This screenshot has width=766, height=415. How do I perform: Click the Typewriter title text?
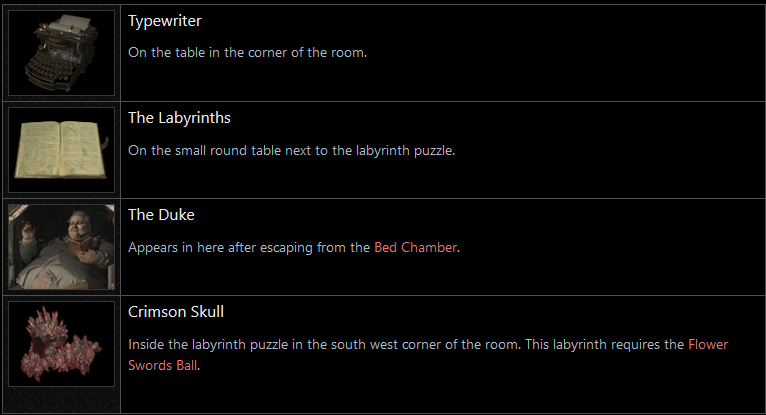click(x=164, y=21)
